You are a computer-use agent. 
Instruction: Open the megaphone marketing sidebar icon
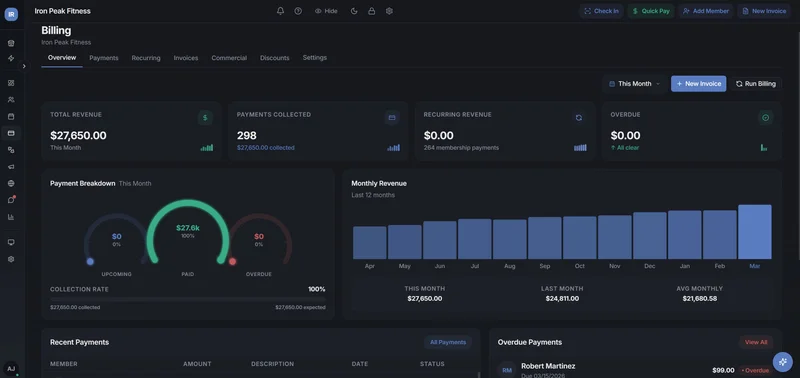click(11, 167)
